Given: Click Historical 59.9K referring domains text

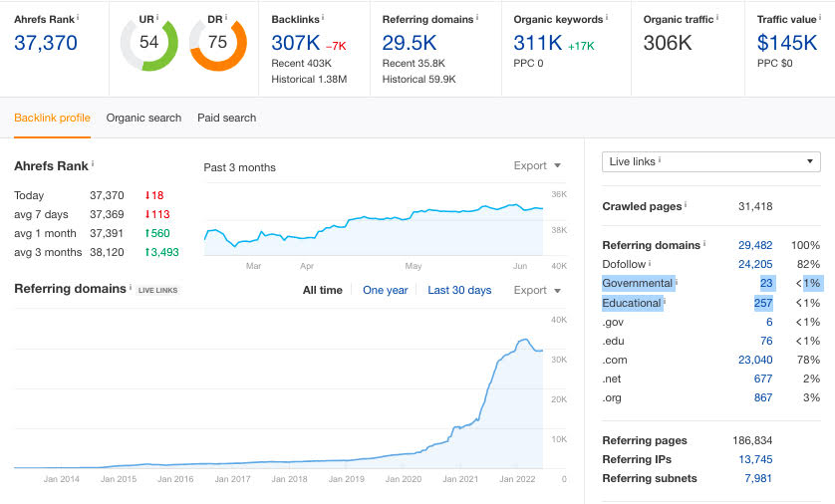Looking at the screenshot, I should pyautogui.click(x=419, y=80).
